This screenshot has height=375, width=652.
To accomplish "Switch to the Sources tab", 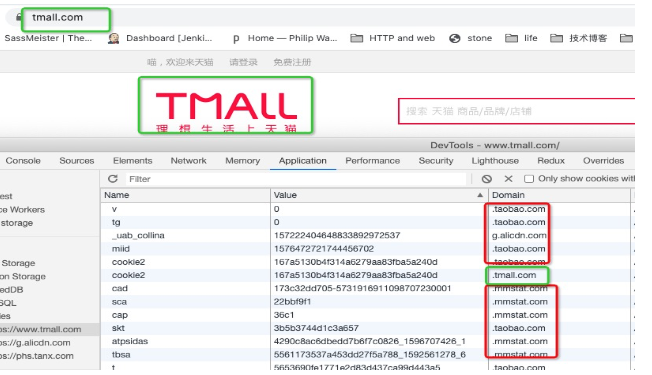I will (77, 161).
